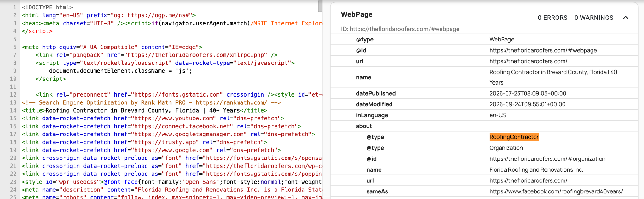Click the xmlrpc.php pingback link line
644x199 pixels.
pyautogui.click(x=156, y=55)
